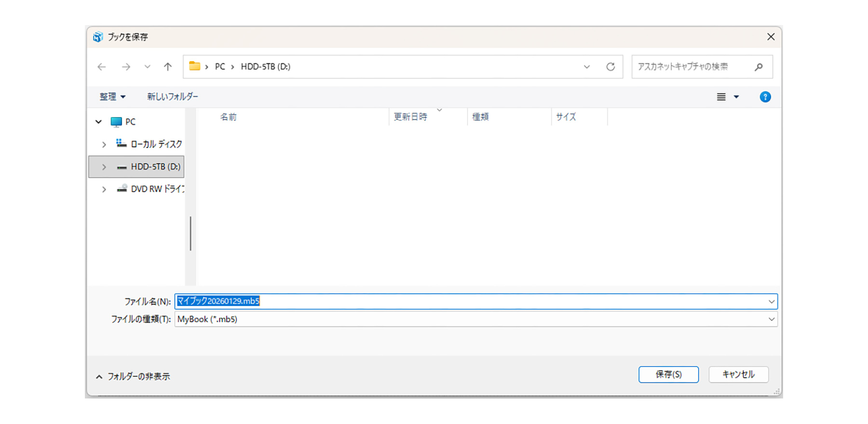Select ローカル ディスク in the tree
Screen dimensions: 868x424
[149, 144]
